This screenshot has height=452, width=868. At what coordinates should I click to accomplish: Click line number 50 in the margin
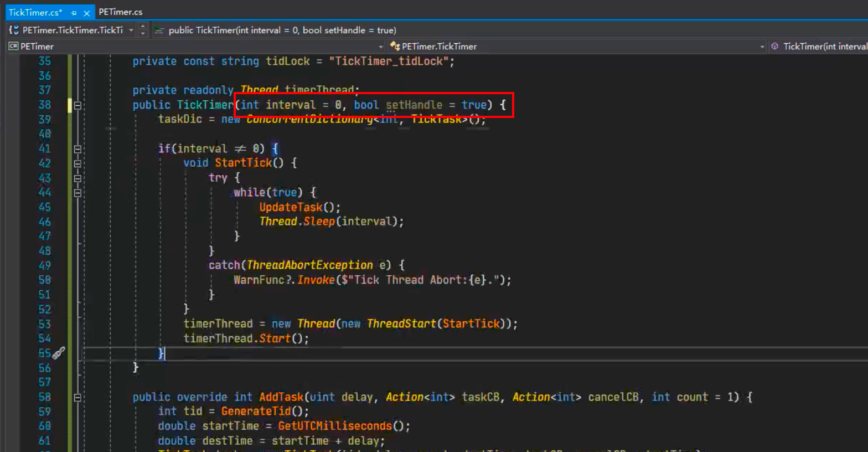pos(45,280)
